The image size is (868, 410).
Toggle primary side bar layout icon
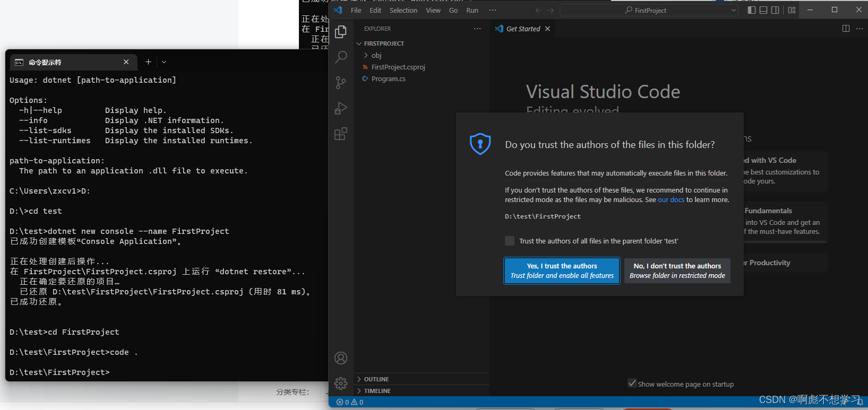[x=751, y=10]
